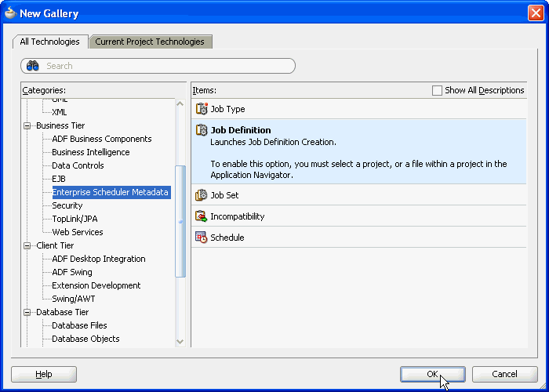Switch to All Technologies tab

click(49, 42)
